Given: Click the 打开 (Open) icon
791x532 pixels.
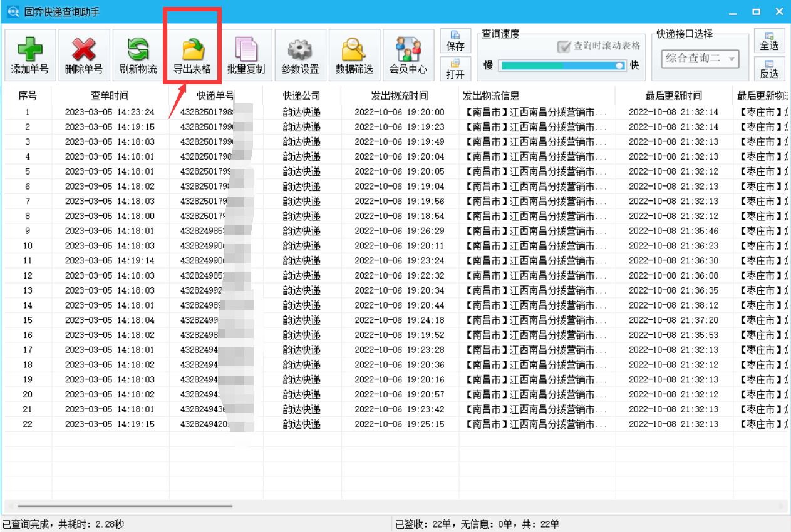Looking at the screenshot, I should coord(455,69).
